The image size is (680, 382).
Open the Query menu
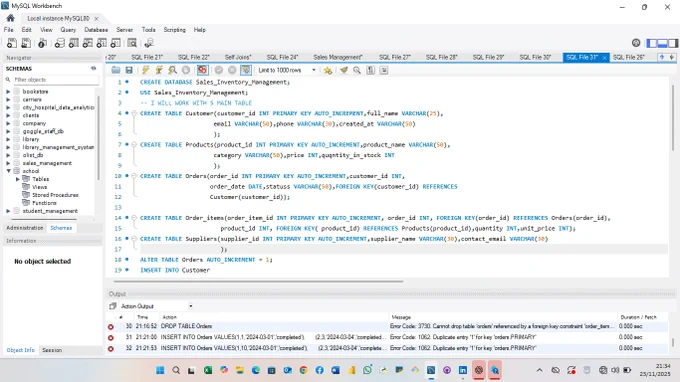point(68,30)
